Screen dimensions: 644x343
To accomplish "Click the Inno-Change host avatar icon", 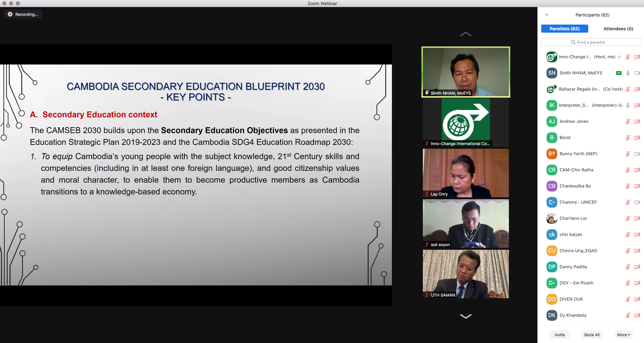I will pyautogui.click(x=552, y=57).
